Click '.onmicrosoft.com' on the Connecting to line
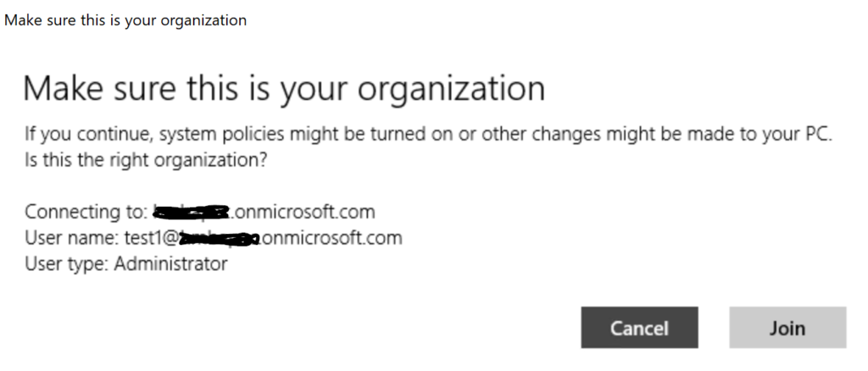 303,211
